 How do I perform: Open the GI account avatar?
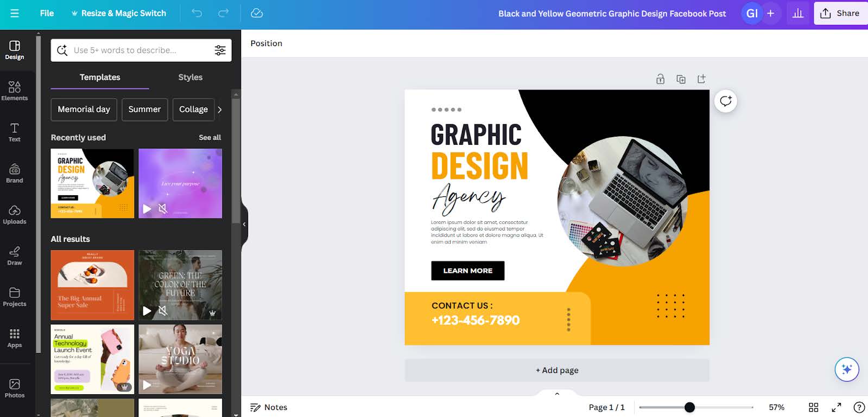point(752,14)
